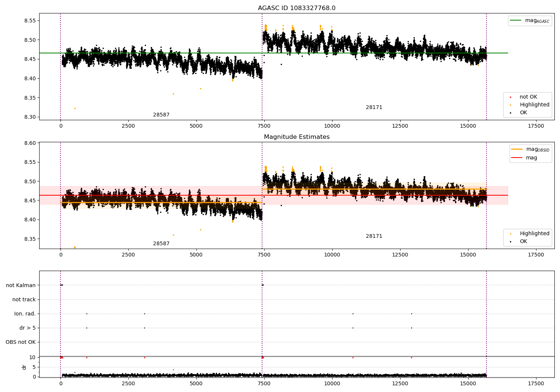560x392 pixels.
Task: Click the red 'mag' legend entry in middle plot
Action: [x=524, y=158]
